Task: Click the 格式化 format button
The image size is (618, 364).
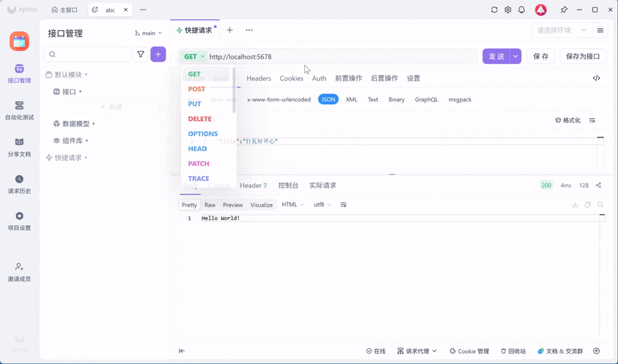Action: click(x=568, y=120)
